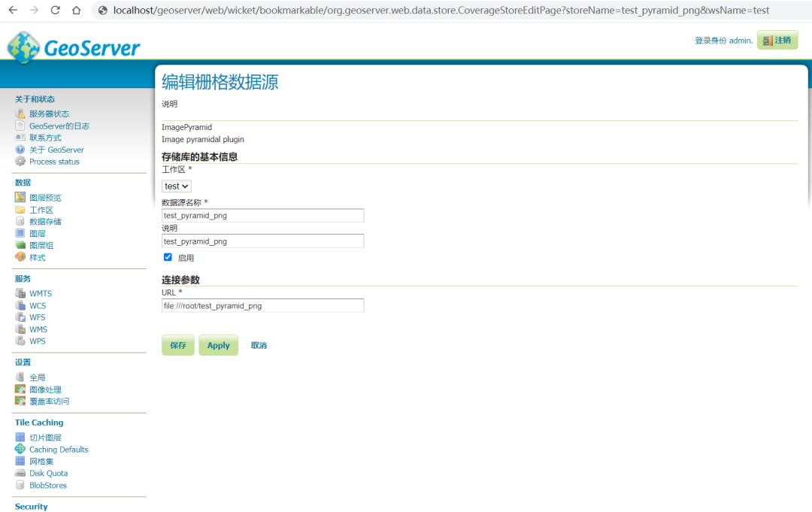
Task: Click the 保存 save button
Action: pos(178,345)
